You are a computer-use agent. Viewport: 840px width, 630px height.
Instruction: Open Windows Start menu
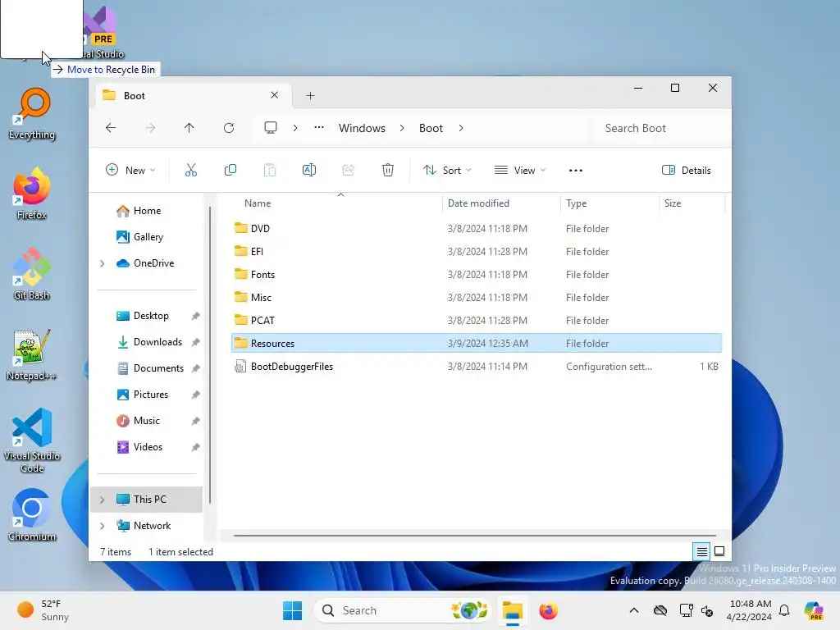[293, 610]
